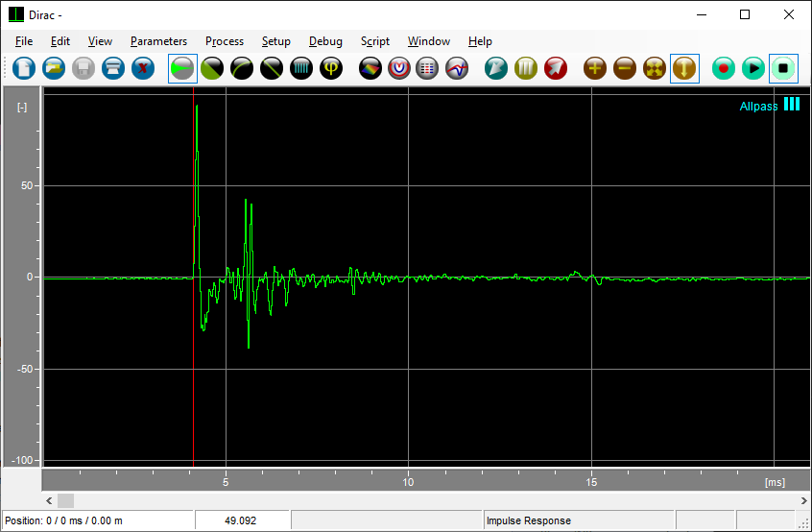Click the green curve decay icon

242,68
